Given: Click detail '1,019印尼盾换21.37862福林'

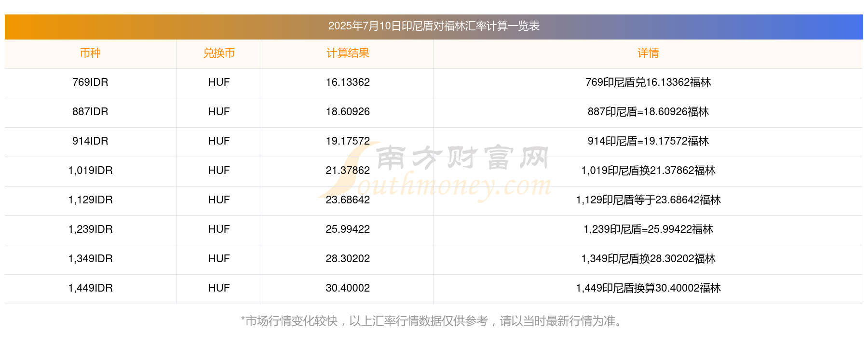Looking at the screenshot, I should 648,171.
